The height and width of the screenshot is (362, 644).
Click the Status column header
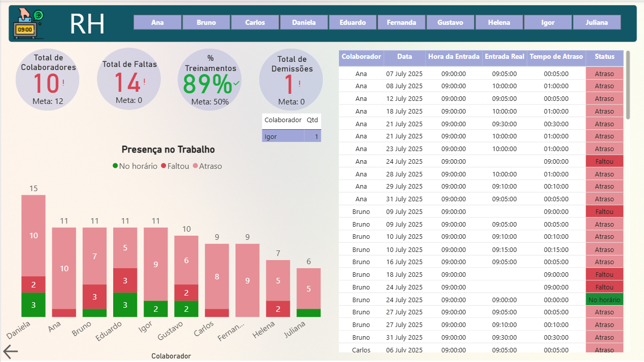pos(604,57)
